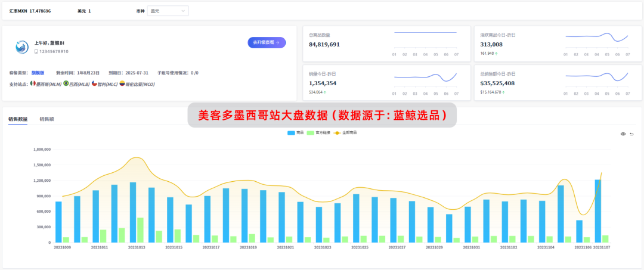This screenshot has height=270, width=644.
Task: Click the Chile flag icon for 智利(MLC)
Action: (x=94, y=83)
